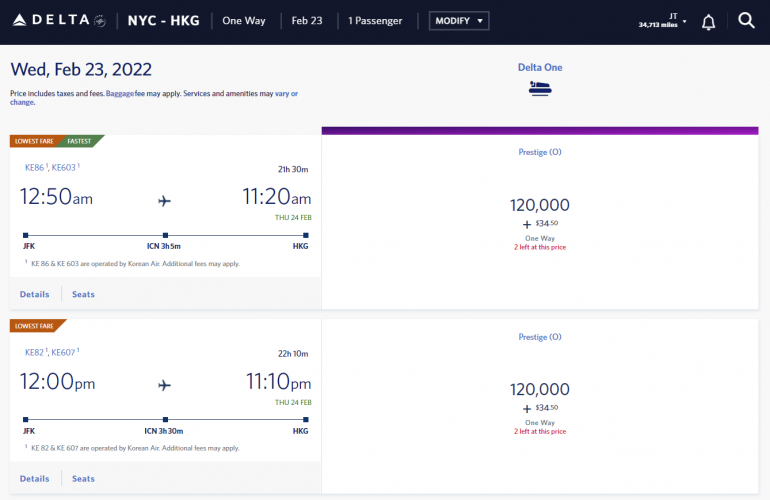Viewport: 770px width, 500px height.
Task: Click ICN 3h 5m layover stop marker
Action: [165, 236]
